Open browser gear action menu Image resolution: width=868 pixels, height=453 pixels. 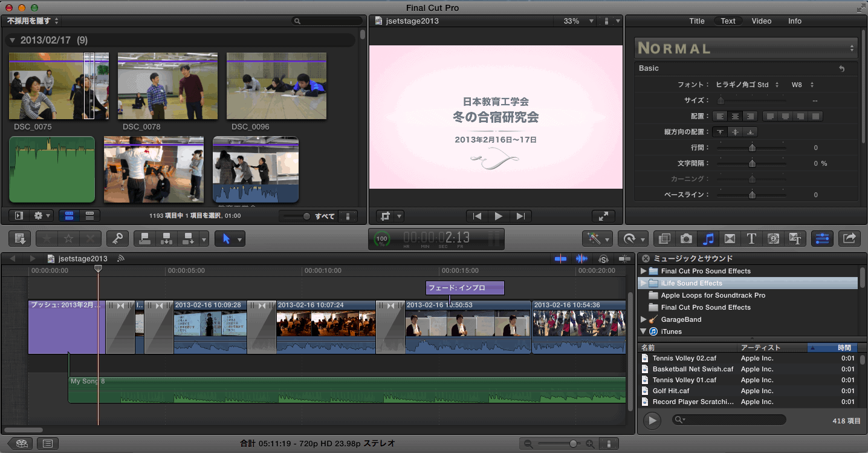point(42,216)
